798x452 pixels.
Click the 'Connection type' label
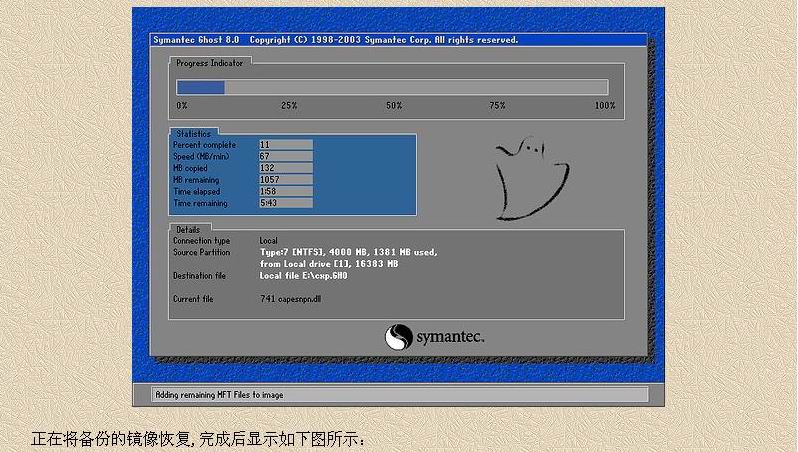point(201,241)
